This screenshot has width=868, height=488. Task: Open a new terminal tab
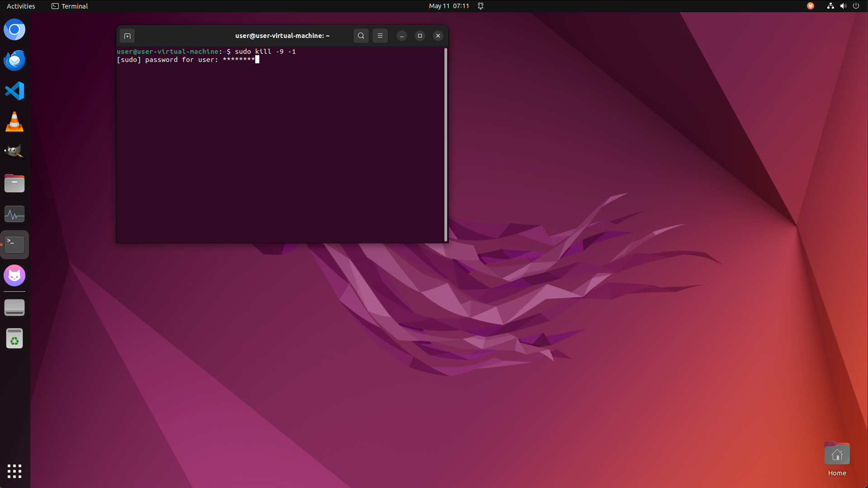pos(127,36)
